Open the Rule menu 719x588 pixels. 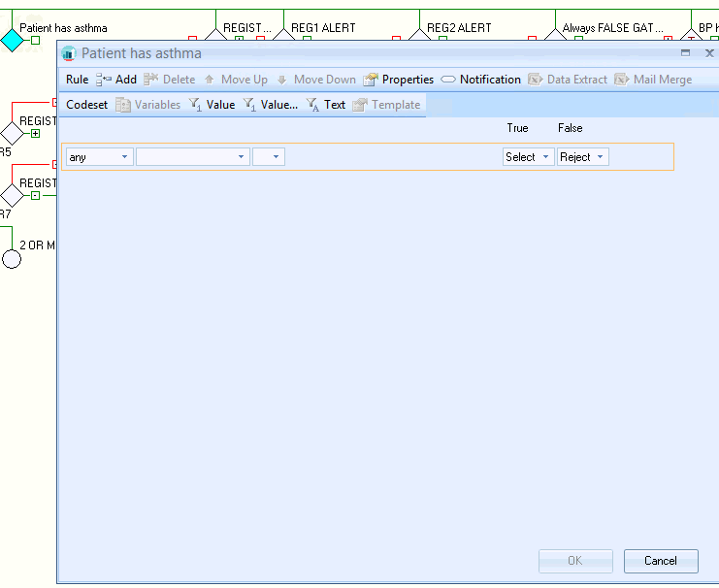(x=77, y=80)
